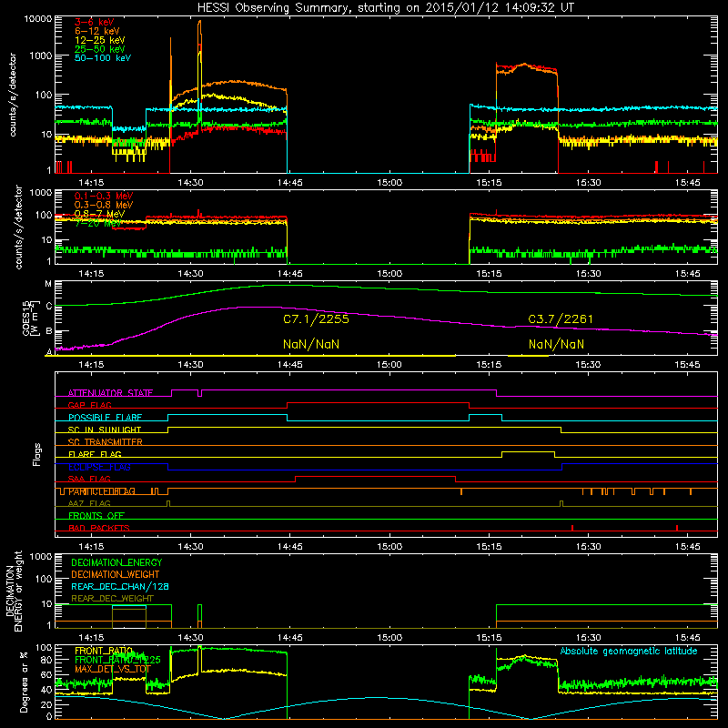Click the REAR_DEC_WEIGHT legend label
This screenshot has height=728, width=728.
(112, 599)
